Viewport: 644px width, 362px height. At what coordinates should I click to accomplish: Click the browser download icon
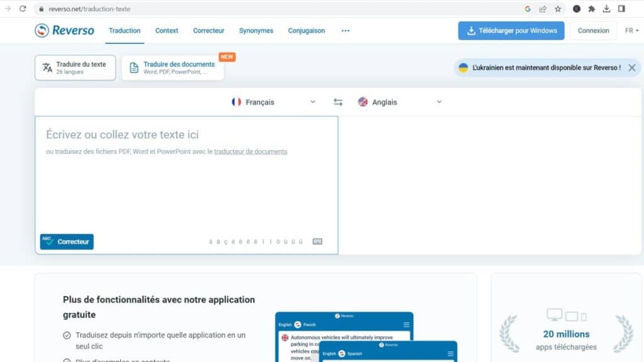(606, 9)
